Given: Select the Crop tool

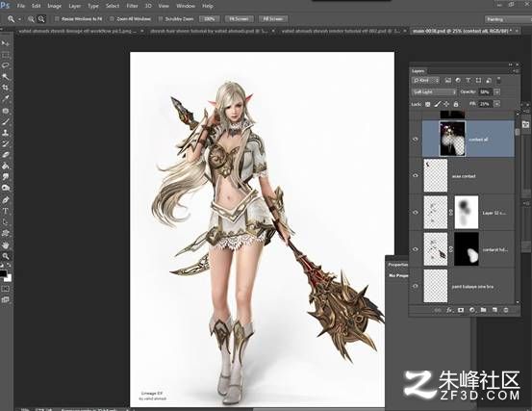Looking at the screenshot, I should click(x=5, y=88).
